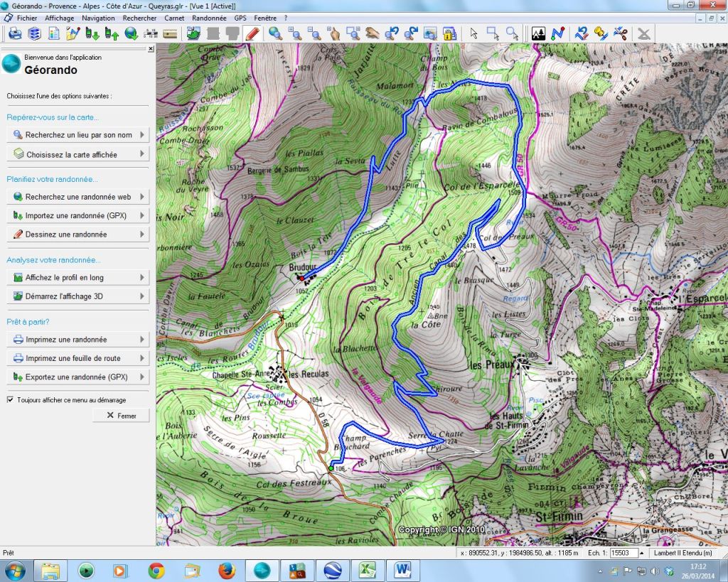Expand arrow beside 'Recherchez un lieu par son nom'

[x=142, y=135]
